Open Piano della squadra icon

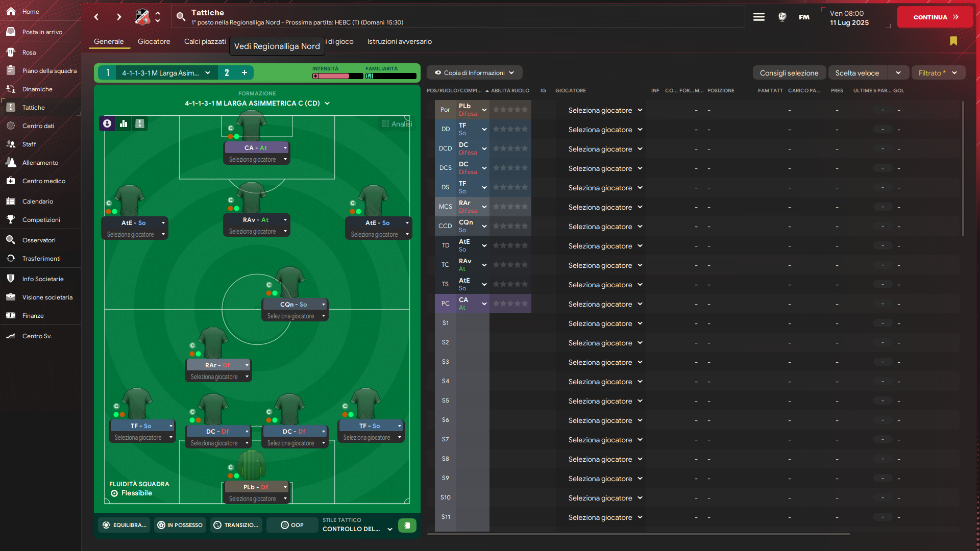tap(11, 70)
